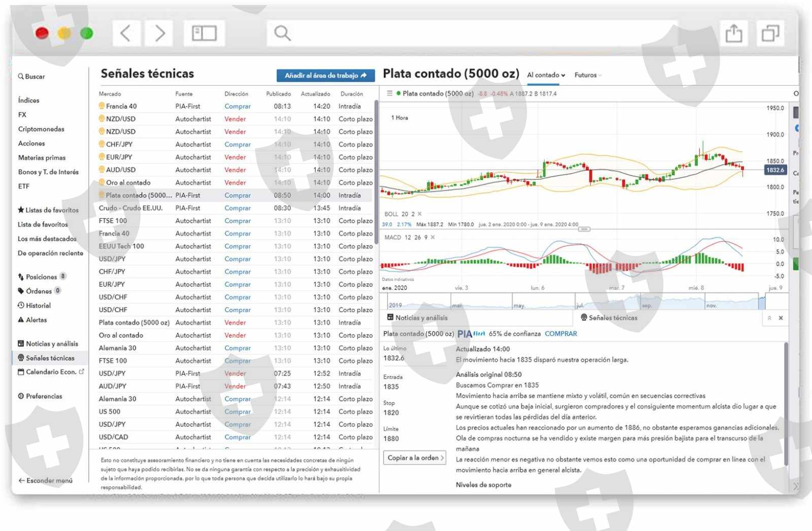Screen dimensions: 812x531
Task: Click the Noticias y análisis sidebar icon
Action: [21, 344]
